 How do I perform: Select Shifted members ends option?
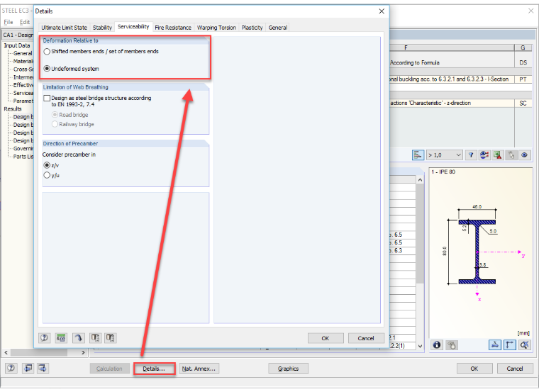tap(101, 52)
